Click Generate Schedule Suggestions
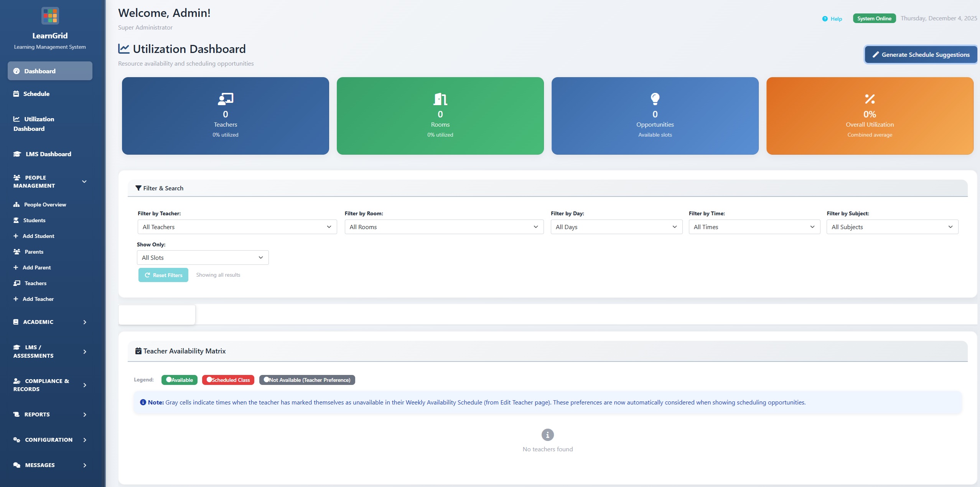The height and width of the screenshot is (487, 980). (x=920, y=54)
